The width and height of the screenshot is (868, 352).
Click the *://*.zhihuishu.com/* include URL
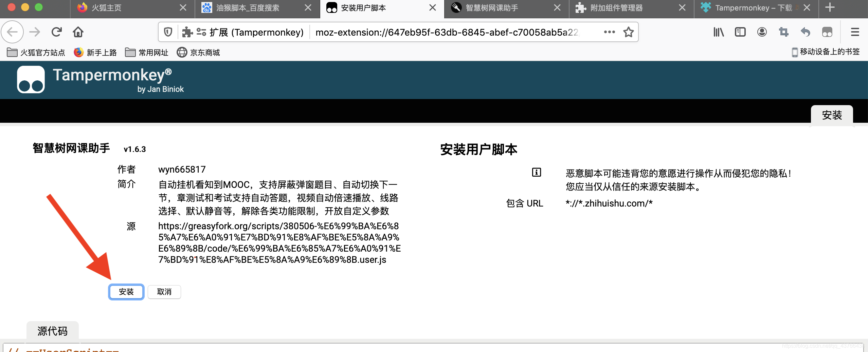click(x=609, y=203)
